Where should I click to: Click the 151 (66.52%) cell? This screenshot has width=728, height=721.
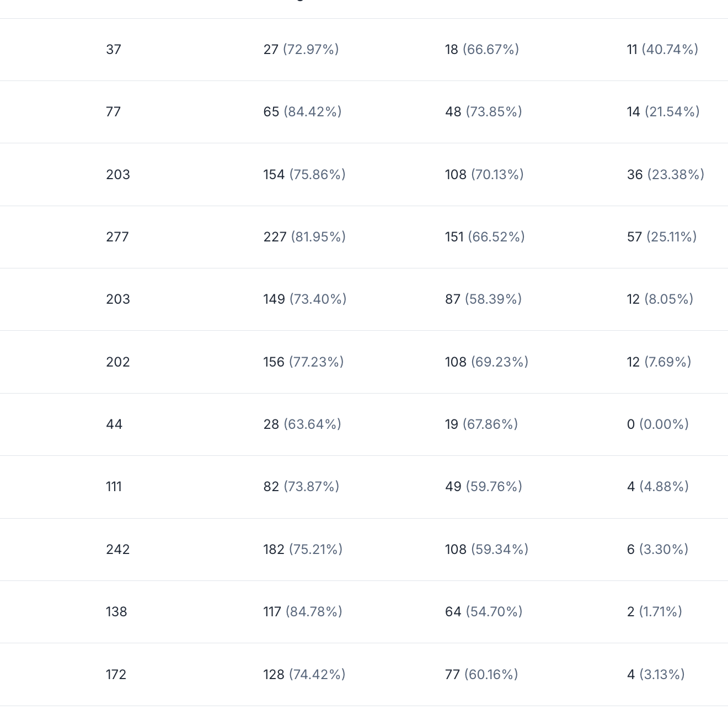(x=485, y=237)
